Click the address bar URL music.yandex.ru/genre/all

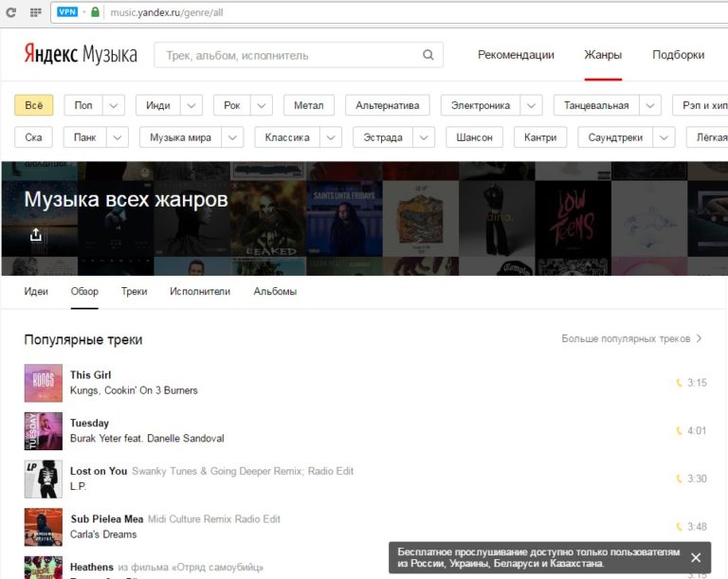click(x=167, y=12)
